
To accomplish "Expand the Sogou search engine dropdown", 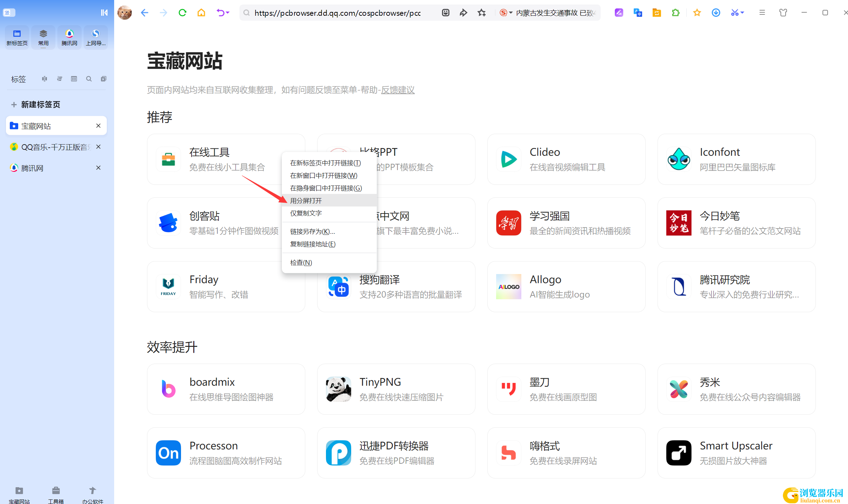I will [x=510, y=13].
